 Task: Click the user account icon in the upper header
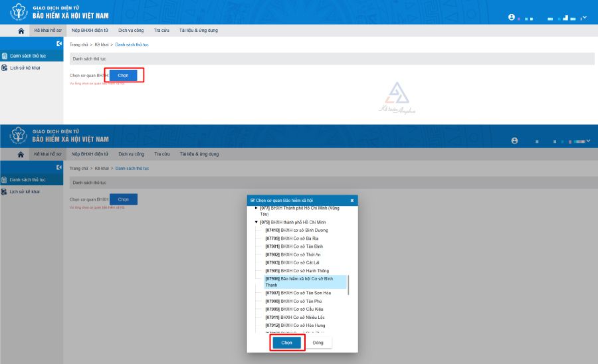click(x=511, y=17)
